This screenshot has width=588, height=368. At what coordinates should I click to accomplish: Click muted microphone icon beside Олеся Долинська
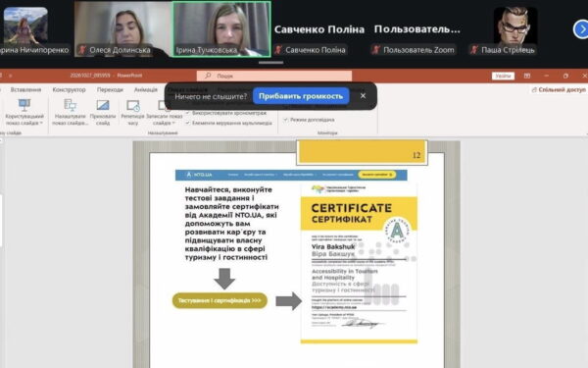(82, 50)
